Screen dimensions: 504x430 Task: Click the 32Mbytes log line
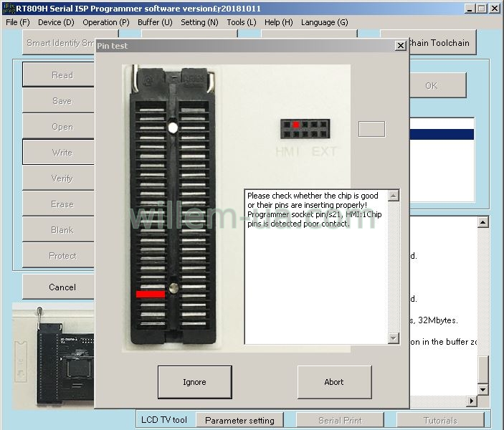pyautogui.click(x=434, y=320)
